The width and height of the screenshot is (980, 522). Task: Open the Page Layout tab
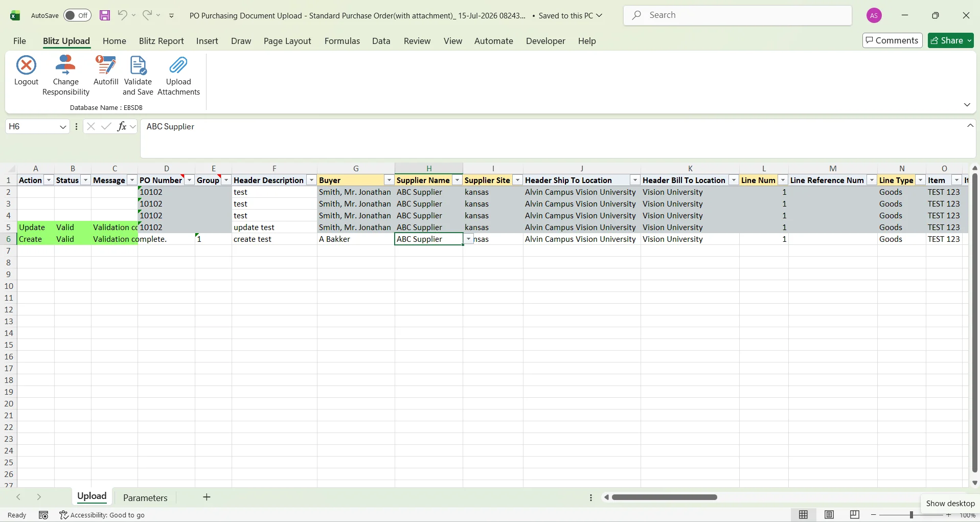(287, 41)
